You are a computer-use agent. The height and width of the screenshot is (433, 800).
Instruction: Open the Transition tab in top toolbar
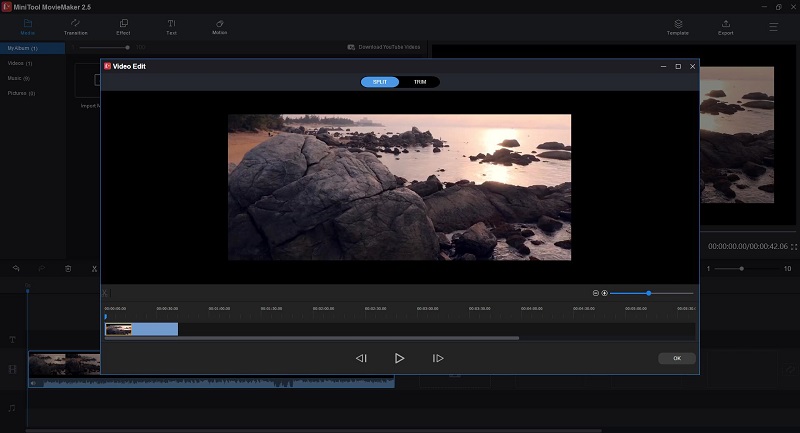76,27
